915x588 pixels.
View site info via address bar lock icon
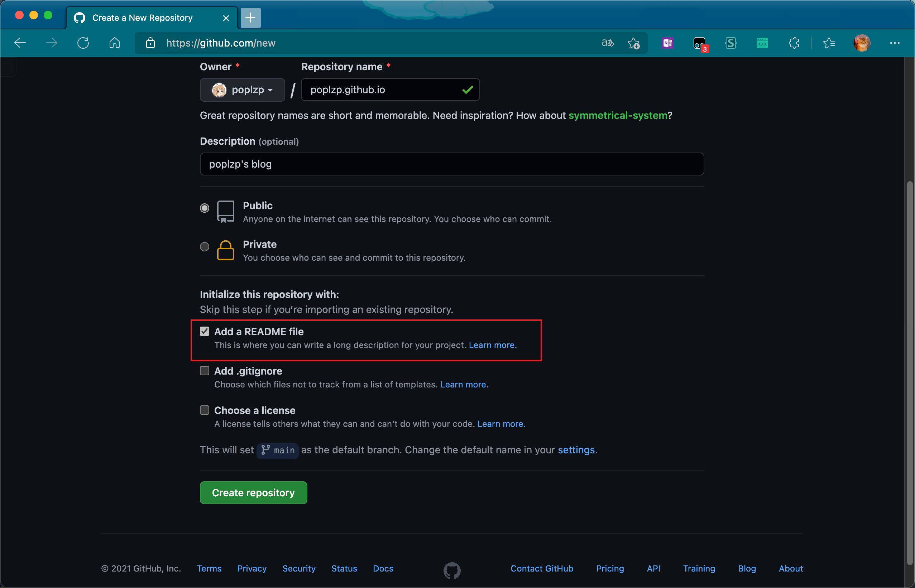150,43
